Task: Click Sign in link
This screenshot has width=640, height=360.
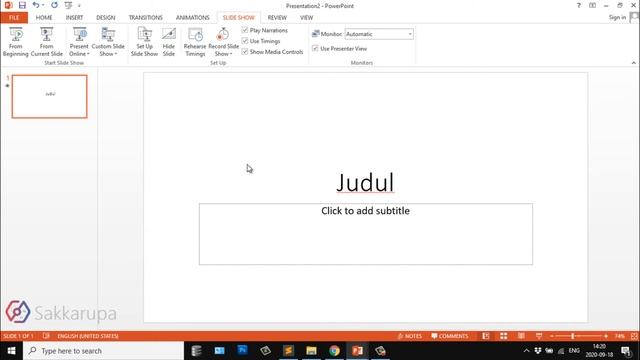Action: 617,17
